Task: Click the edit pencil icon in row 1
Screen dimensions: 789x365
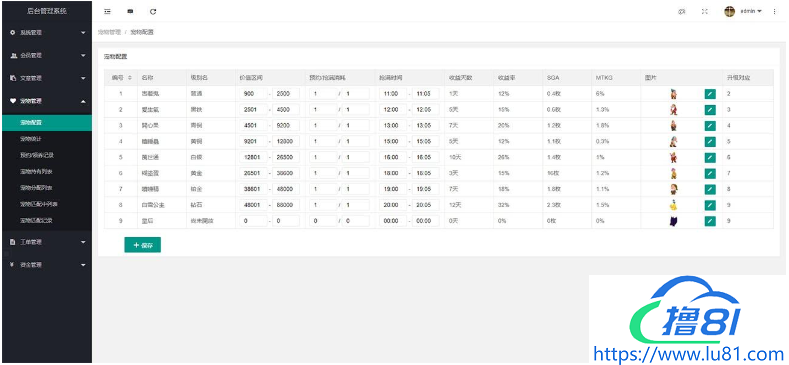Action: [x=710, y=94]
